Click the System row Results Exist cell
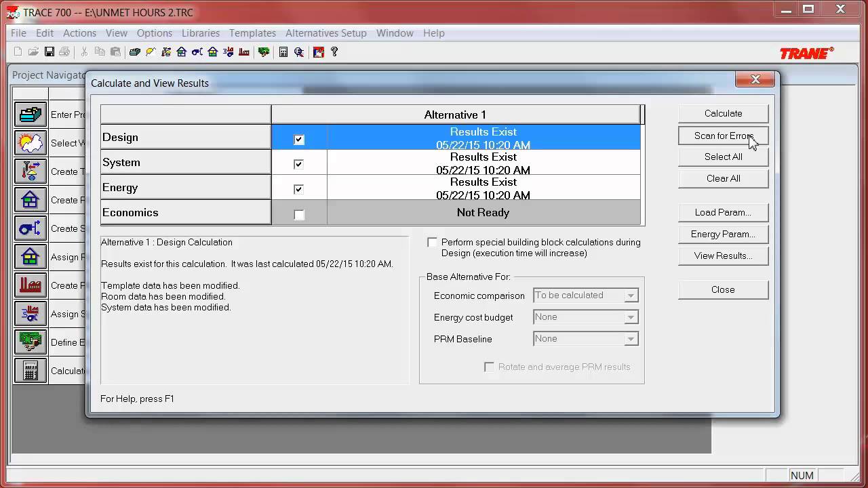The height and width of the screenshot is (488, 868). click(483, 163)
